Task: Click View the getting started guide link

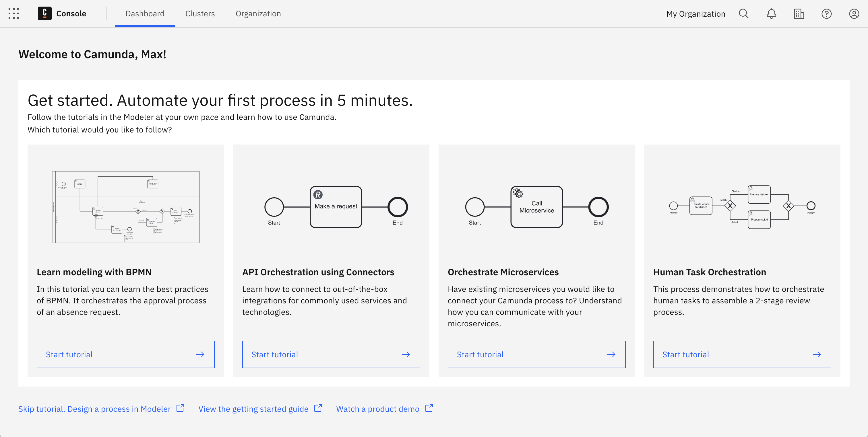Action: pyautogui.click(x=253, y=409)
